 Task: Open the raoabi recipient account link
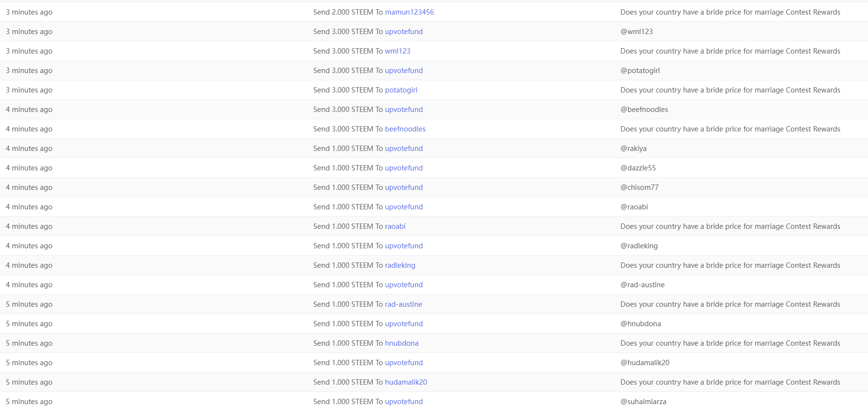click(395, 226)
